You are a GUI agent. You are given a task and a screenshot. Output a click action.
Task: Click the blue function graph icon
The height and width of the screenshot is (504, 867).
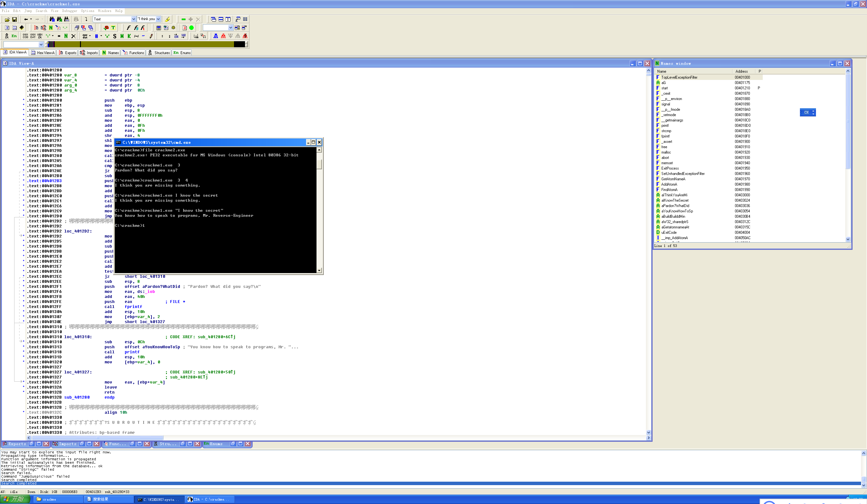(216, 36)
